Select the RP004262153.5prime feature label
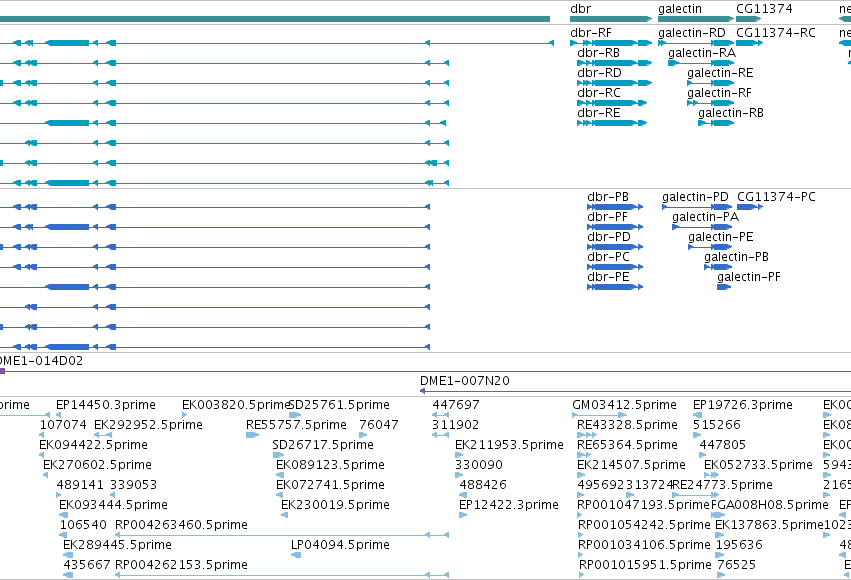 (x=181, y=566)
